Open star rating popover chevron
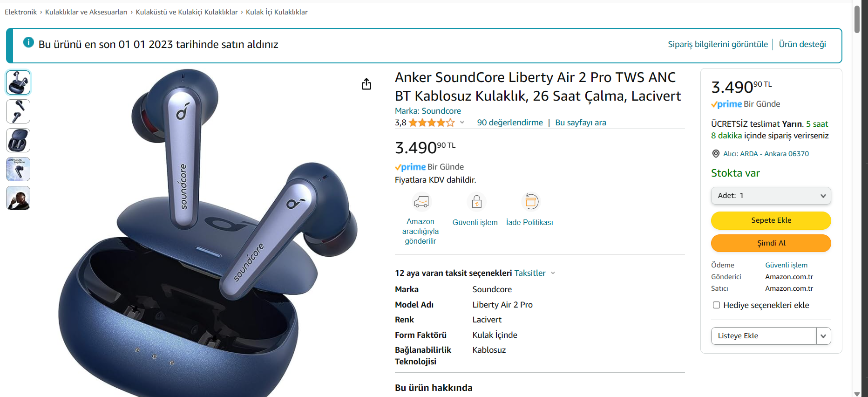Screen dimensions: 868x397 pyautogui.click(x=462, y=123)
